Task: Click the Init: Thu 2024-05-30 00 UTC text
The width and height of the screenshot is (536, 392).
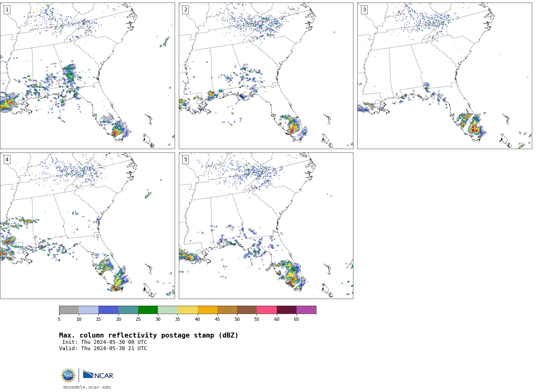Action: point(105,342)
